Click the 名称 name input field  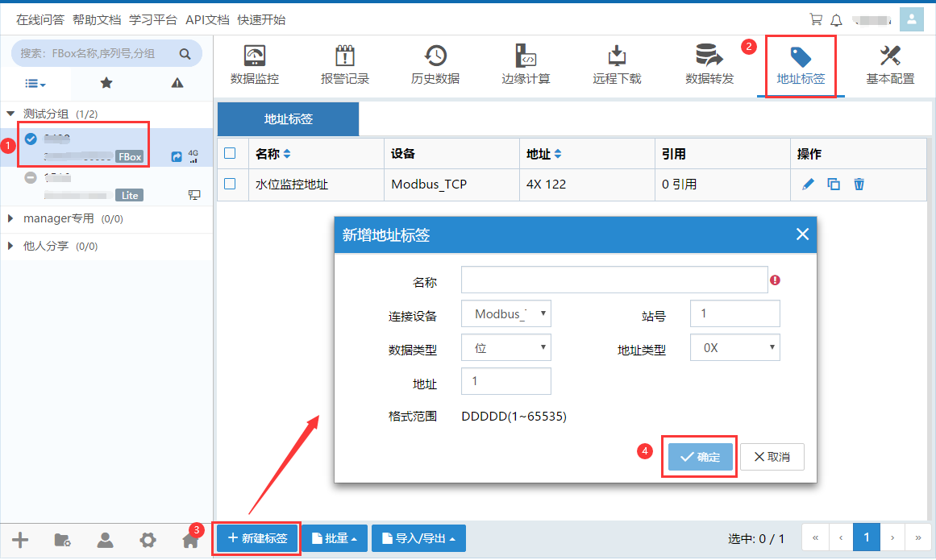tap(614, 280)
